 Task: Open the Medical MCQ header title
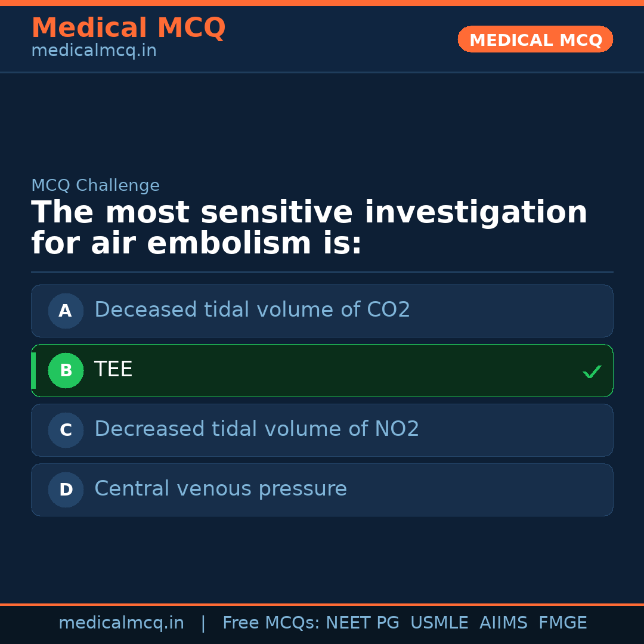point(128,28)
